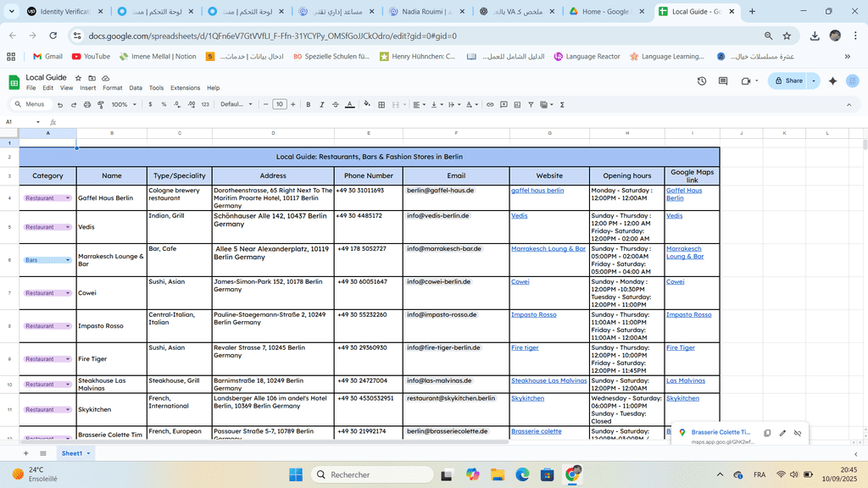Screen dimensions: 868x488
Task: Open the text color picker
Action: 350,104
